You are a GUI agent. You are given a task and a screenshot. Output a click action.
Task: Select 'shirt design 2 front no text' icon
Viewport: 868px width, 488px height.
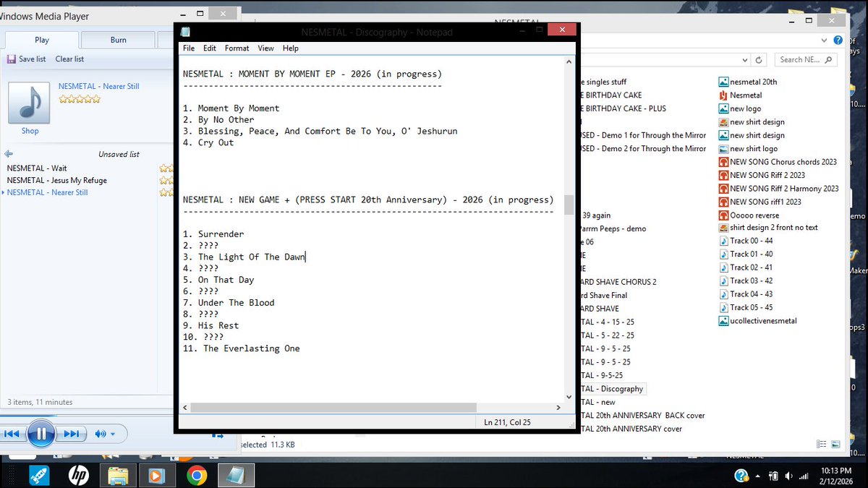tap(723, 228)
